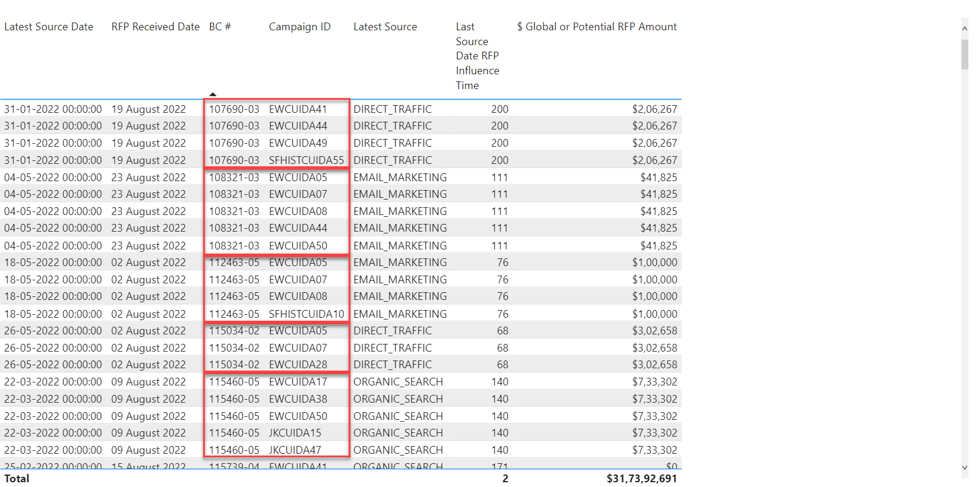The height and width of the screenshot is (487, 980).
Task: Select the EWCUIDA38 campaign cell
Action: click(298, 399)
